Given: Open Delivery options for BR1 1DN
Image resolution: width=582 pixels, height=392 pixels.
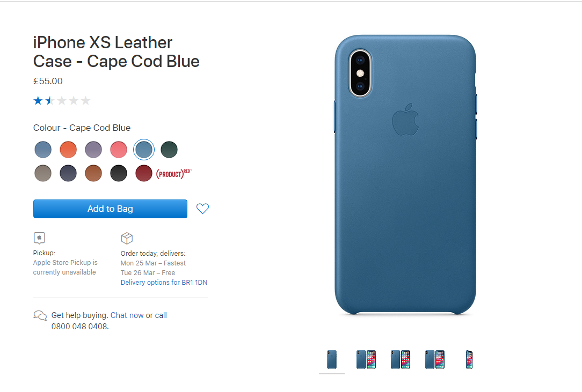Looking at the screenshot, I should click(164, 282).
